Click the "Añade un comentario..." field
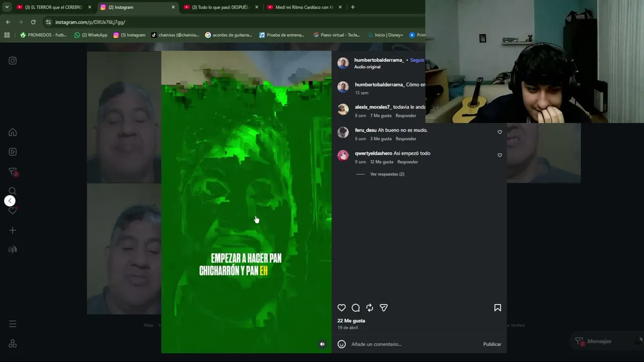This screenshot has height=362, width=644. tap(415, 344)
